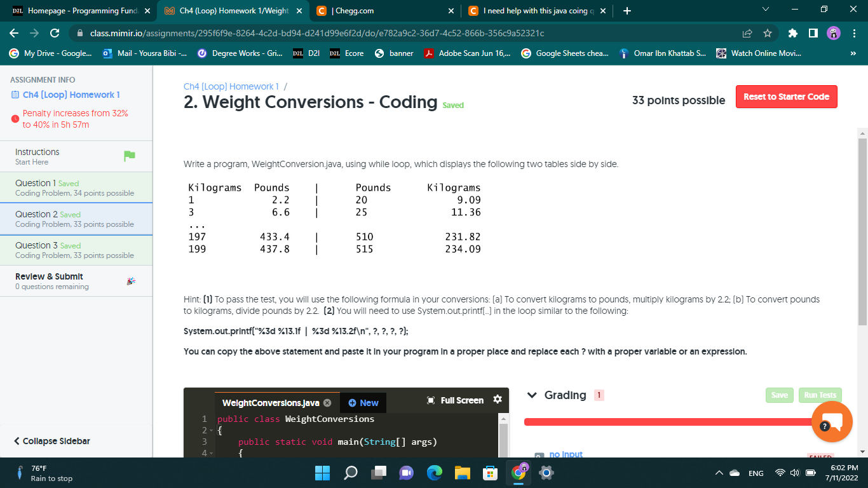
Task: Close the Chegg.com tab
Action: point(450,11)
